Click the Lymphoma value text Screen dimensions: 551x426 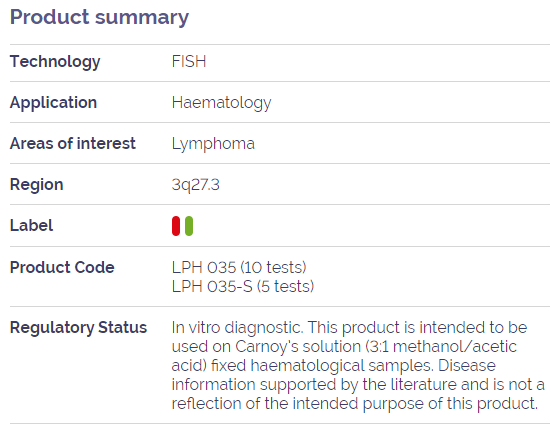[x=213, y=144]
